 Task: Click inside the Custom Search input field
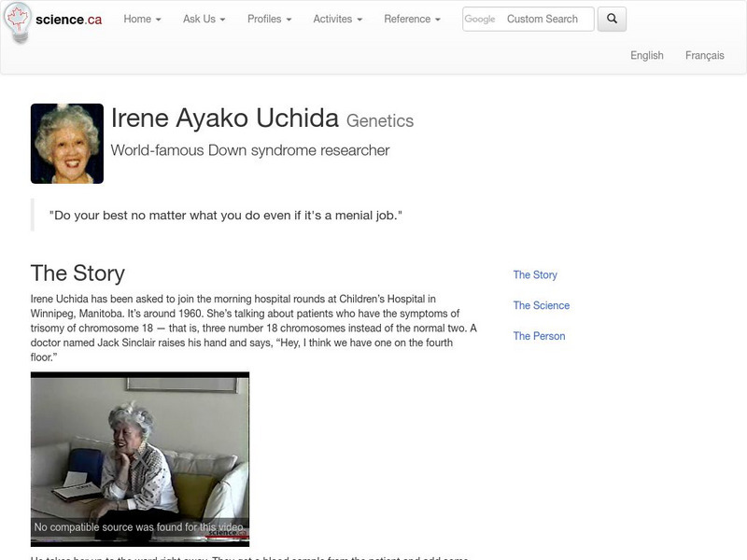click(x=542, y=18)
